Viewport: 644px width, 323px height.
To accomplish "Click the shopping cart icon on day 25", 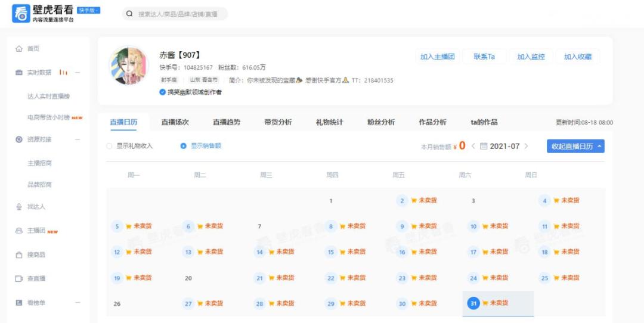I will [556, 278].
